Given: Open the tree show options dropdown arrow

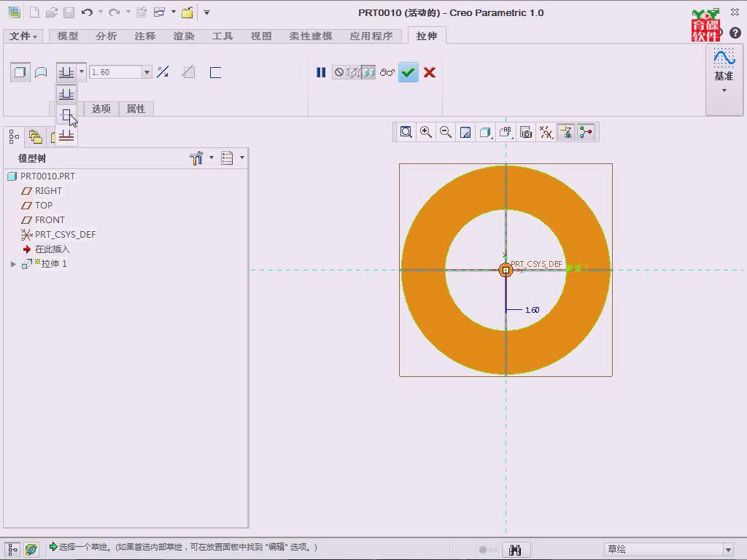Looking at the screenshot, I should coord(242,157).
